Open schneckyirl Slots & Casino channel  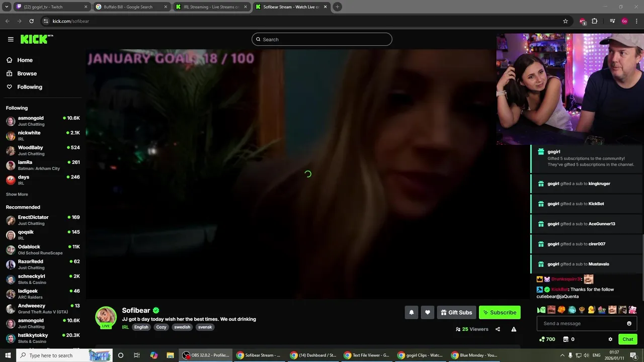(x=43, y=279)
